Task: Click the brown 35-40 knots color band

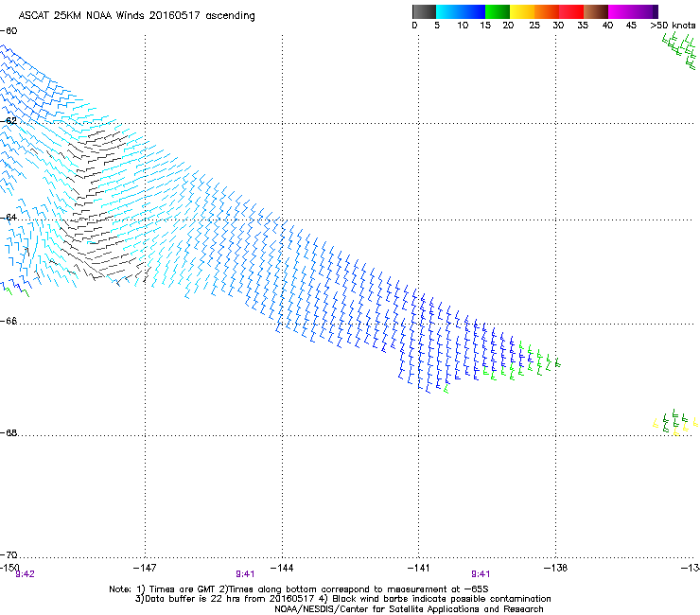Action: tap(596, 11)
